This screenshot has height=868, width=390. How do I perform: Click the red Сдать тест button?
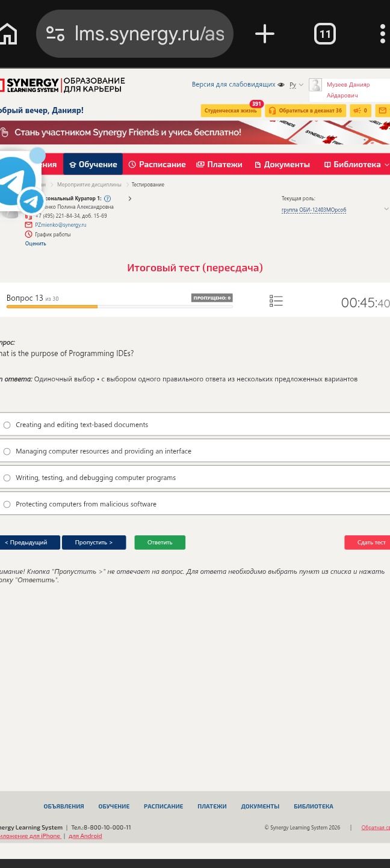point(368,543)
